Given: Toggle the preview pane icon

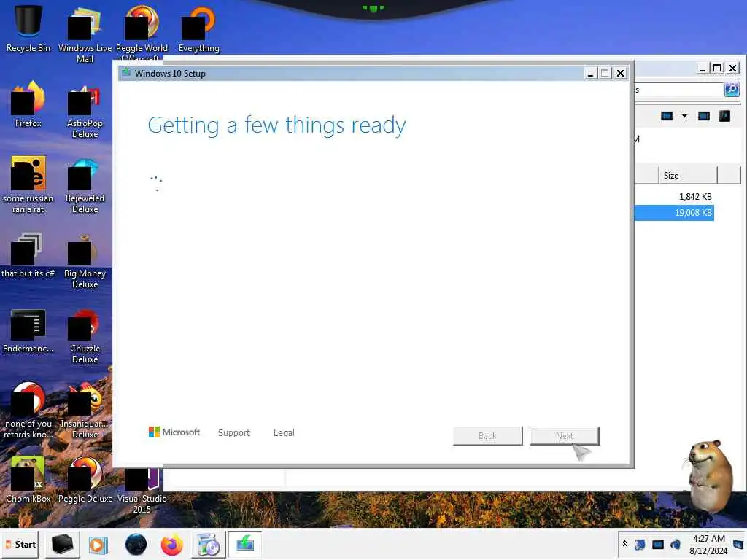Looking at the screenshot, I should coord(704,116).
